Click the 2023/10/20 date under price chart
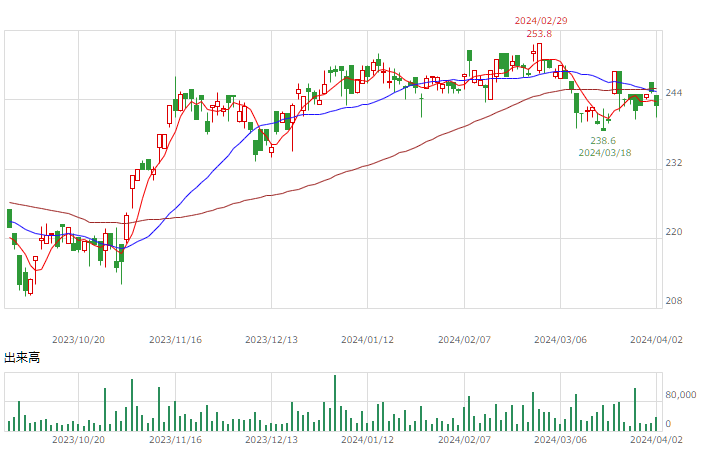Viewport: 703px width, 453px height. [78, 340]
